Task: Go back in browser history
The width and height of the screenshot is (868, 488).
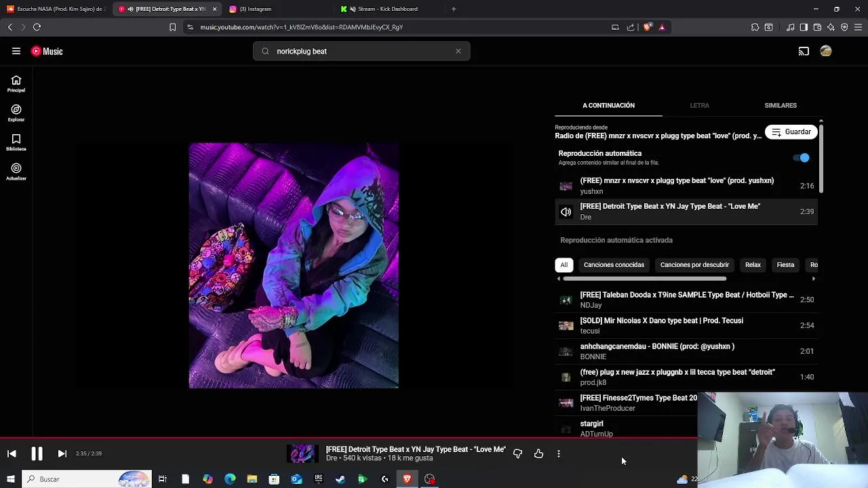Action: [x=9, y=27]
